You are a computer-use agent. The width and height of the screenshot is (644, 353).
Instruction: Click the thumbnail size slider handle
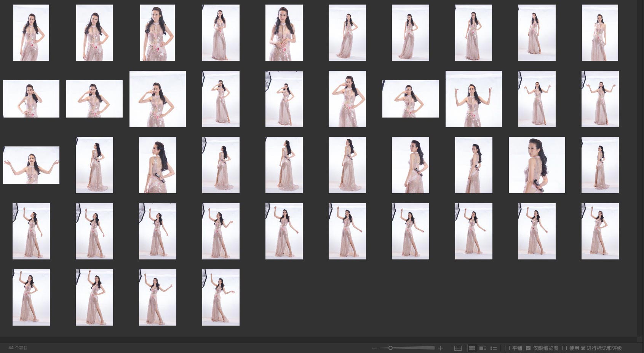point(390,348)
